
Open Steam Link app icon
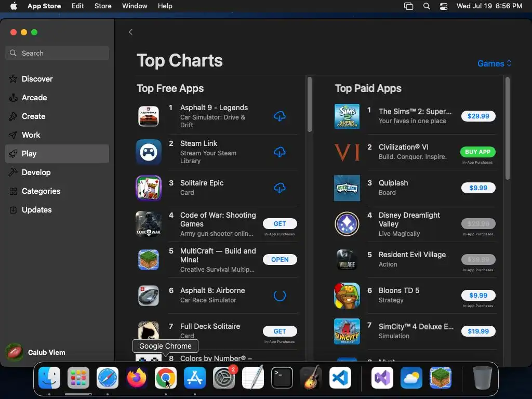[x=149, y=152]
